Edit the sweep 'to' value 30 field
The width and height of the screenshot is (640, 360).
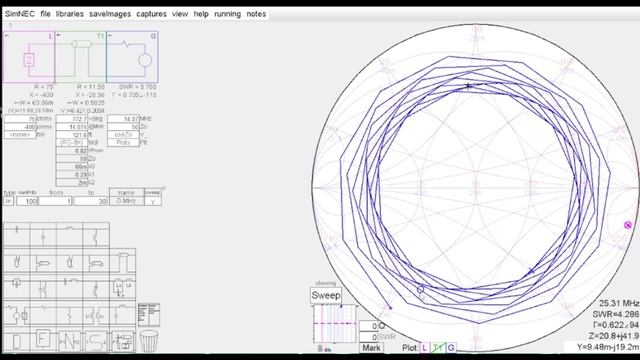91,201
